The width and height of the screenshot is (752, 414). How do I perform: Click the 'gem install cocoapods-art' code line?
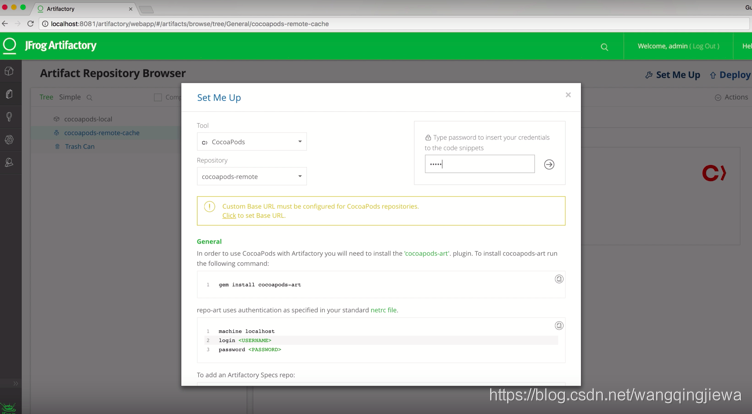pyautogui.click(x=259, y=284)
